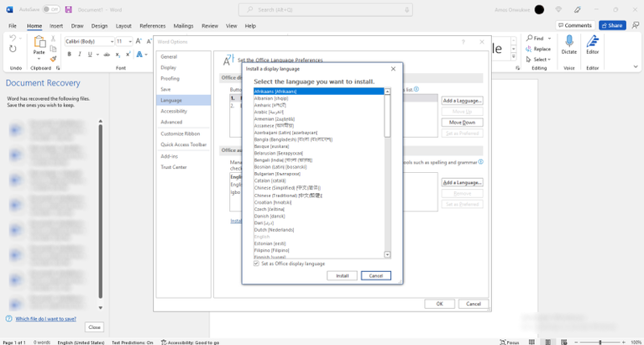Click the Install button
The height and width of the screenshot is (345, 644).
342,275
